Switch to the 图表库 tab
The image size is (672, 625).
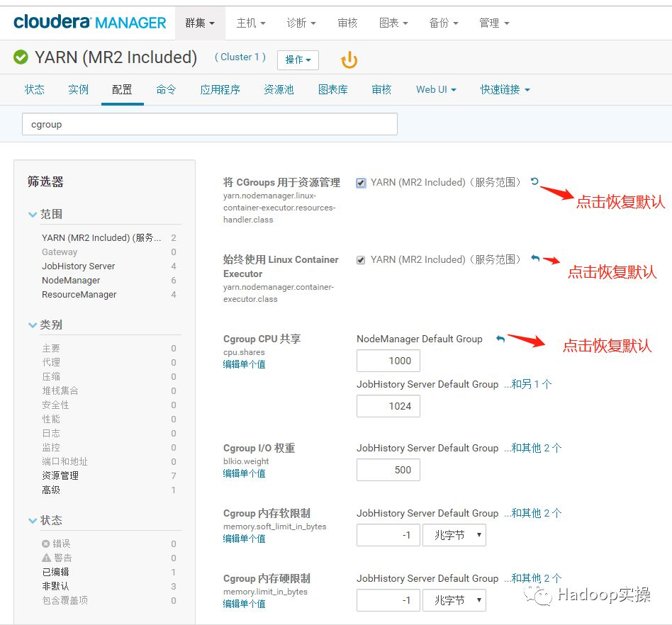(x=333, y=89)
